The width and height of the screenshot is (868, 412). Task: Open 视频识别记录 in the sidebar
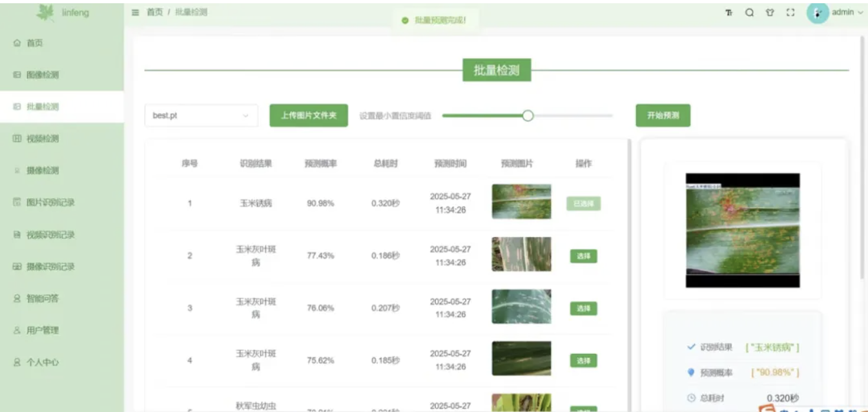point(62,234)
